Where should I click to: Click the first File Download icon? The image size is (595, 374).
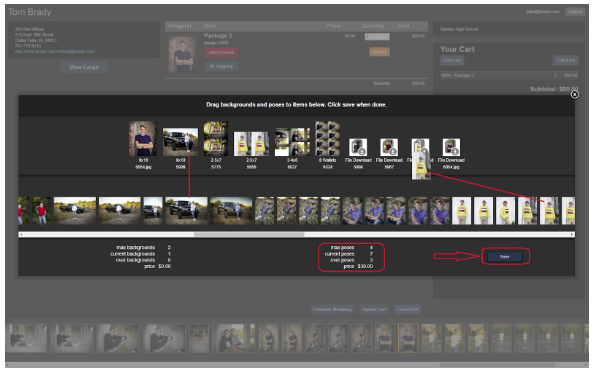[358, 147]
